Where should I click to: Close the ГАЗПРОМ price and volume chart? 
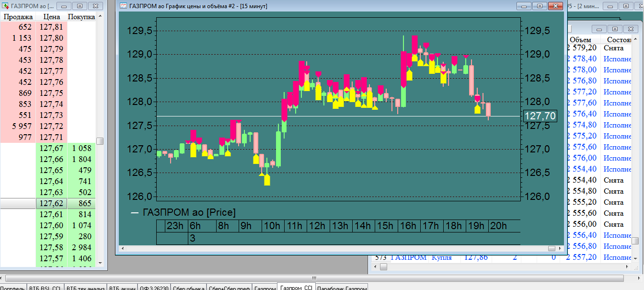click(555, 6)
